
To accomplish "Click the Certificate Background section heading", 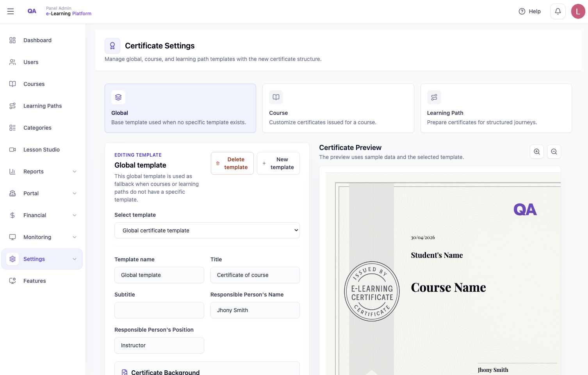I will [x=165, y=372].
